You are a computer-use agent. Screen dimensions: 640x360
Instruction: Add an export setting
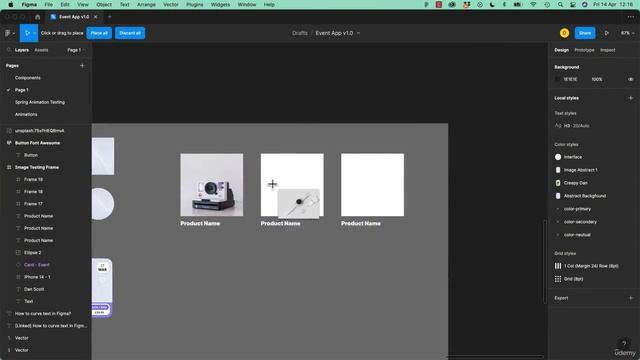click(x=631, y=298)
